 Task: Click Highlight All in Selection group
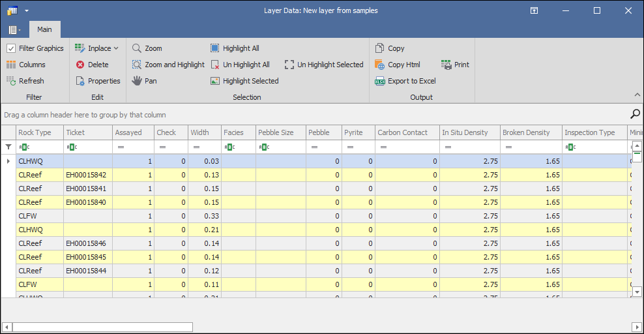point(235,48)
